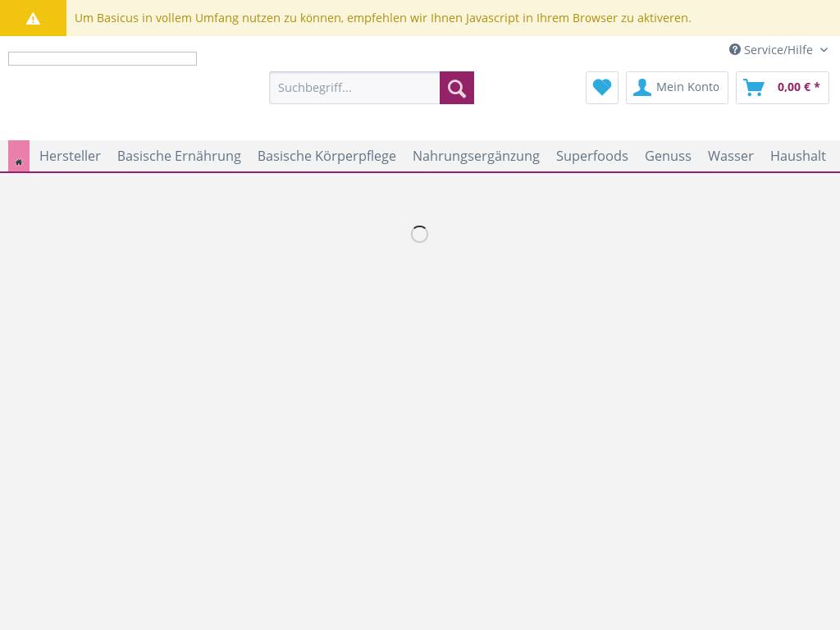Select Basische Körperpflege category
The height and width of the screenshot is (630, 840).
pyautogui.click(x=326, y=156)
